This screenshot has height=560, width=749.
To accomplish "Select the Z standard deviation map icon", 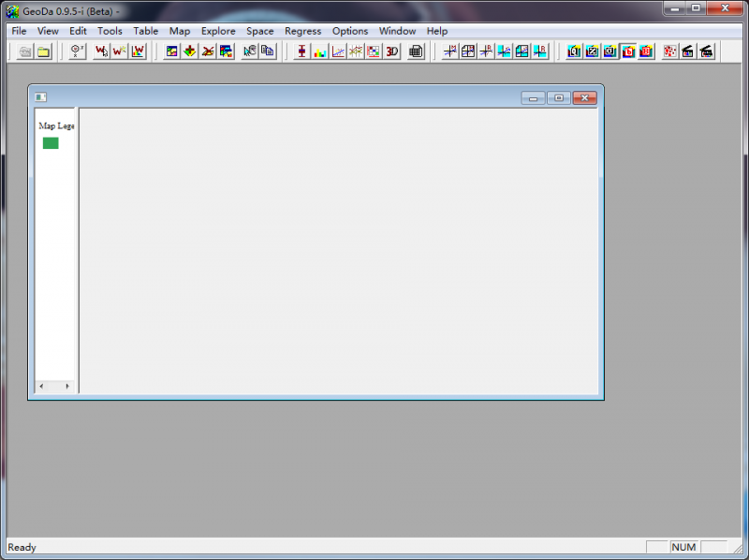I will [593, 52].
